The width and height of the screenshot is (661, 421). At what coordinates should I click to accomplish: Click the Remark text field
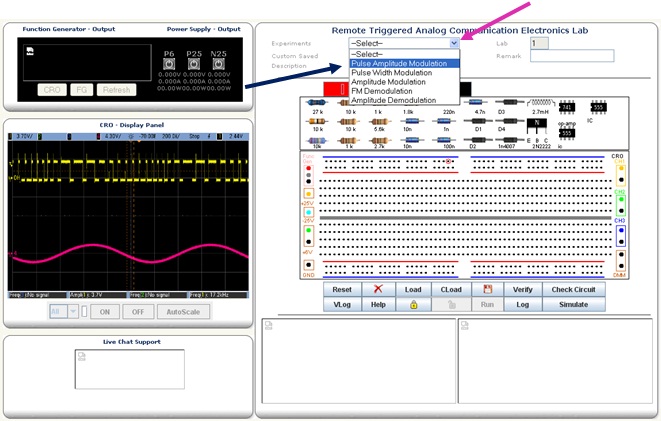(572, 56)
